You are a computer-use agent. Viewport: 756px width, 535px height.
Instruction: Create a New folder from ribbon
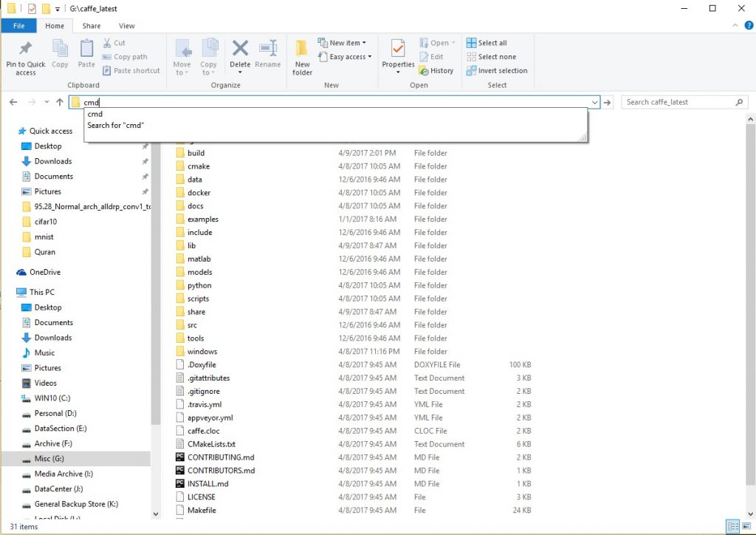click(302, 57)
